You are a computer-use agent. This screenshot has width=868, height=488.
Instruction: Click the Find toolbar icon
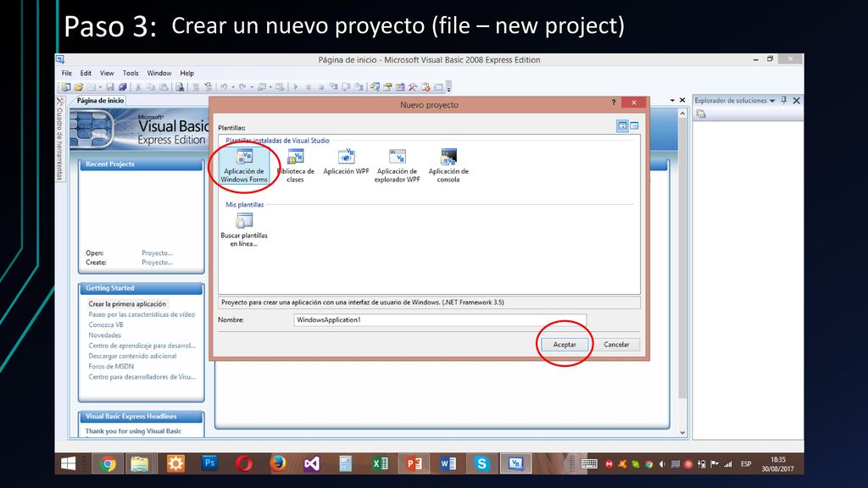180,87
